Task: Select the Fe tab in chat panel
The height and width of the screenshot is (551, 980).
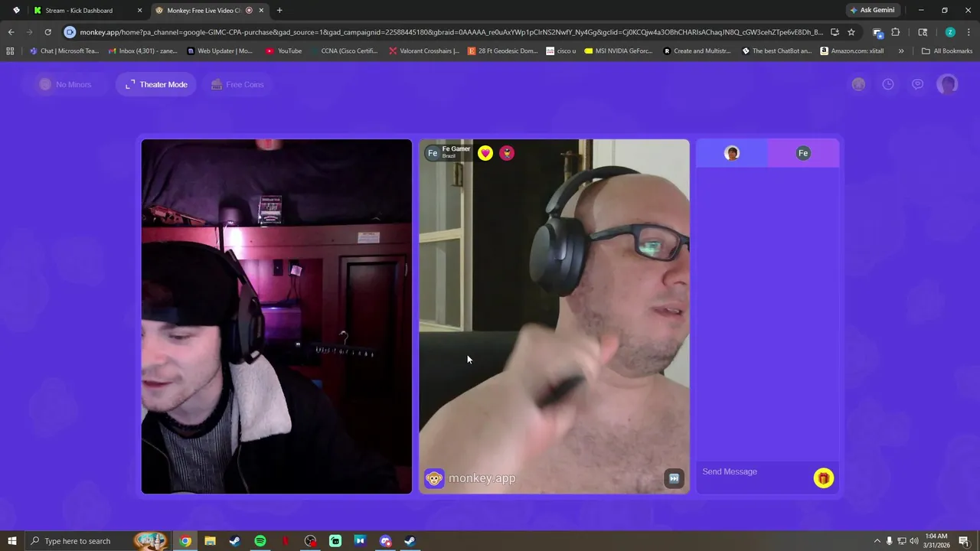Action: (803, 153)
